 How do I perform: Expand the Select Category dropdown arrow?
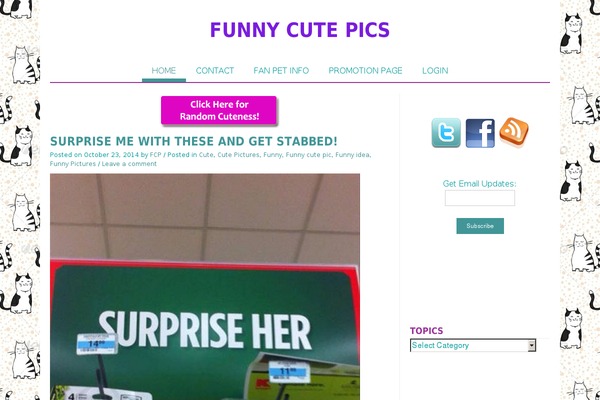[531, 345]
